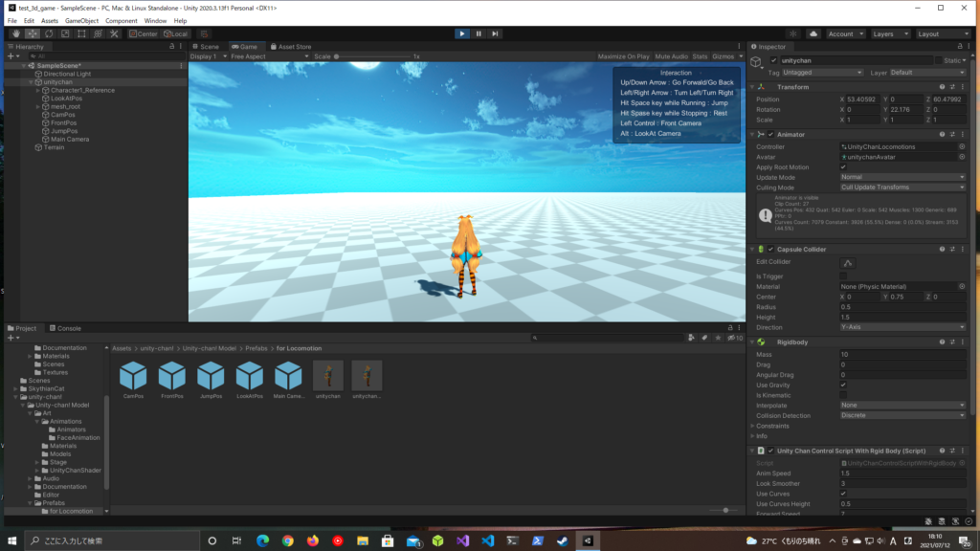Switch to the Scene tab
The height and width of the screenshot is (551, 980).
click(208, 46)
